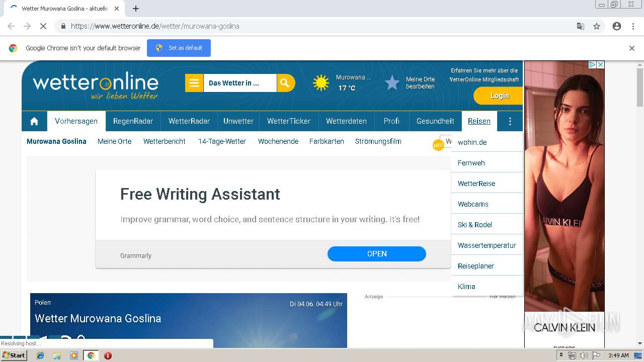Select Wassertemperatur menu entry
This screenshot has height=362, width=644.
point(487,245)
